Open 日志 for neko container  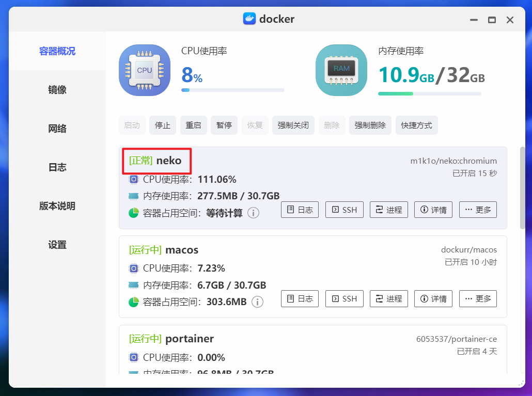coord(300,210)
